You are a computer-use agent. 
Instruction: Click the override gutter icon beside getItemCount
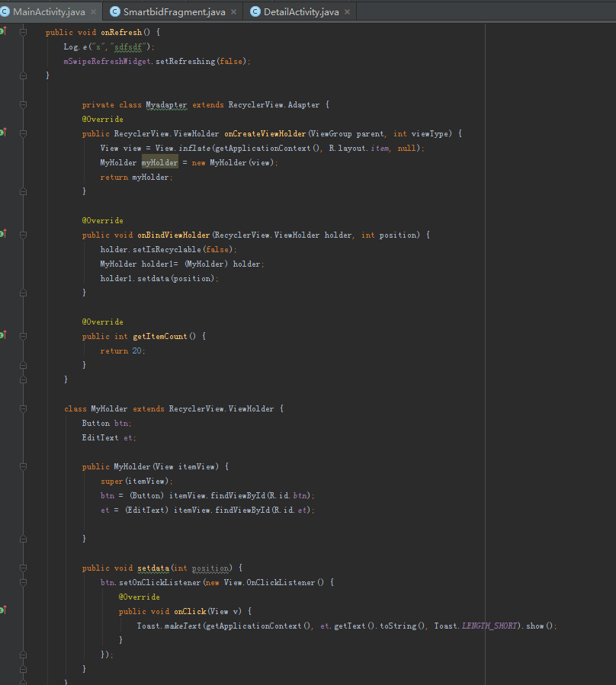pyautogui.click(x=4, y=334)
